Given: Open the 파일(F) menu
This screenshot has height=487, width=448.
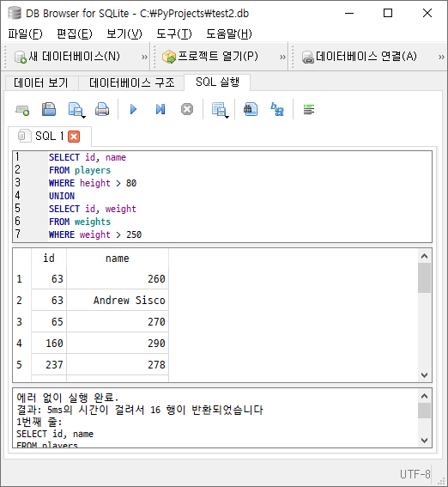Looking at the screenshot, I should point(25,33).
